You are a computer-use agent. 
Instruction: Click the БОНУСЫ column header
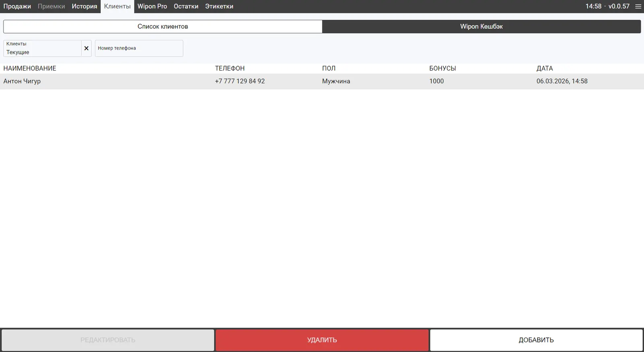442,68
